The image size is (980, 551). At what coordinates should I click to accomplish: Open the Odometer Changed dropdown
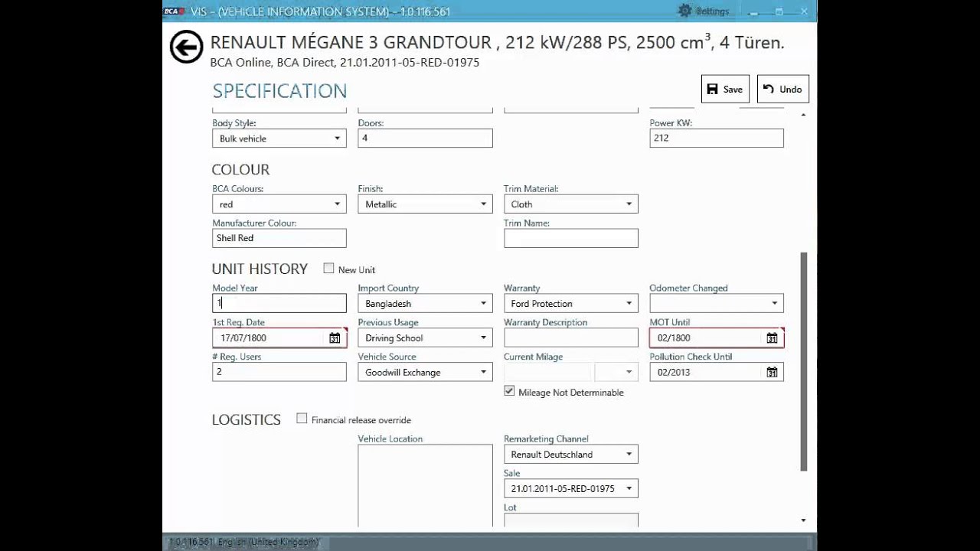pyautogui.click(x=716, y=304)
